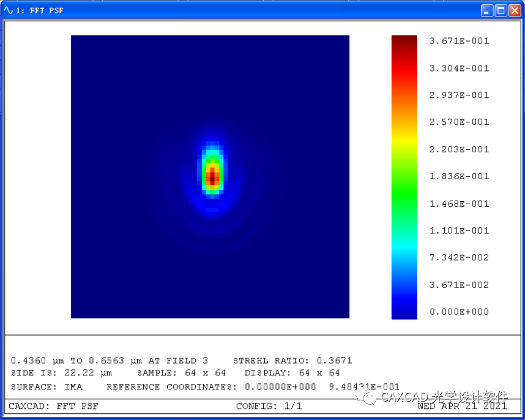Click the 2.203E-001 scale label
Image resolution: width=525 pixels, height=420 pixels.
[x=459, y=149]
